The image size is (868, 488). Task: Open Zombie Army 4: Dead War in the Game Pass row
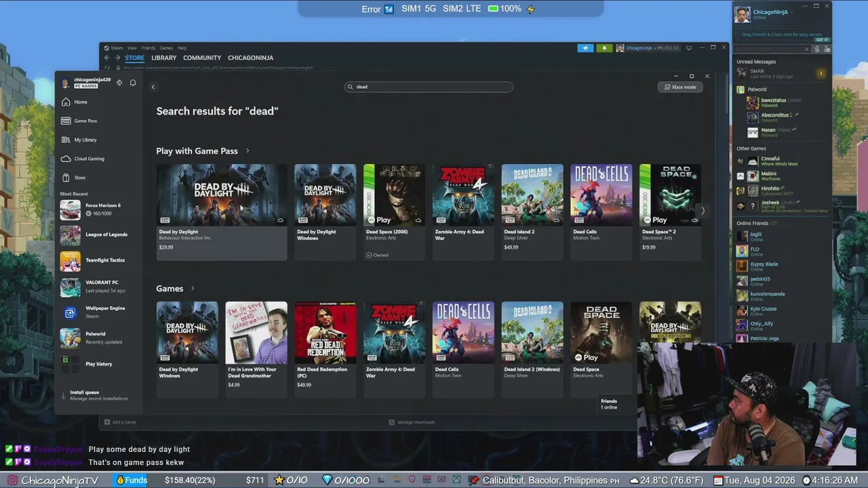pos(463,212)
